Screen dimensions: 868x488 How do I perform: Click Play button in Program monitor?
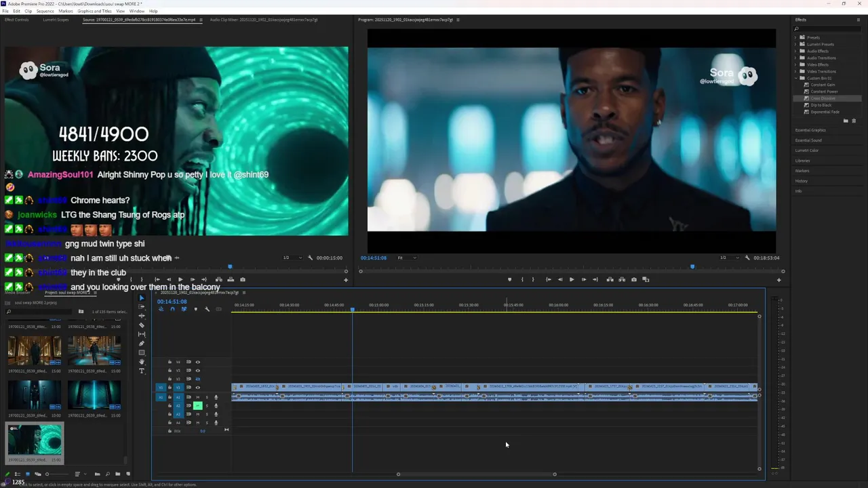pos(572,279)
